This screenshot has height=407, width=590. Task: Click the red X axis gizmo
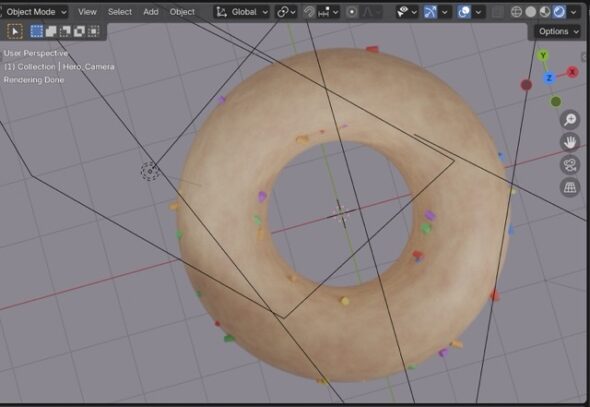(x=572, y=72)
